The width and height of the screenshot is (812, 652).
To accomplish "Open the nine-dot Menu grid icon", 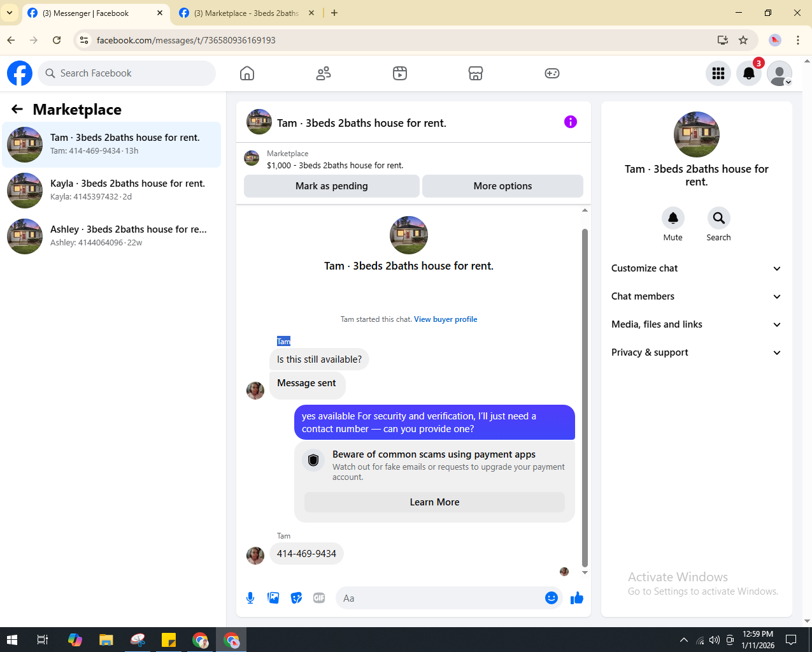I will click(x=718, y=73).
